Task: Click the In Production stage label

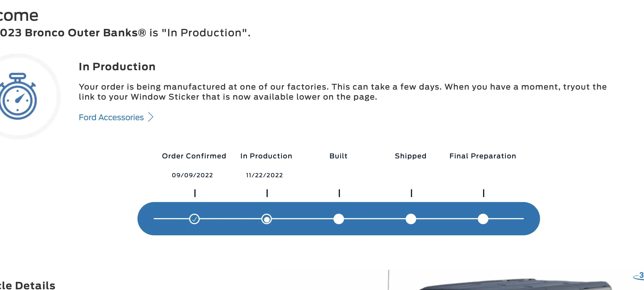Action: tap(266, 156)
